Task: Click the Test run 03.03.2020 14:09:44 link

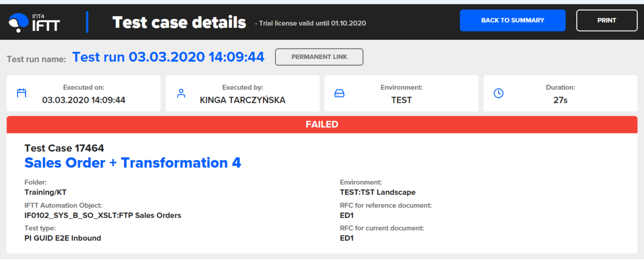Action: 168,57
